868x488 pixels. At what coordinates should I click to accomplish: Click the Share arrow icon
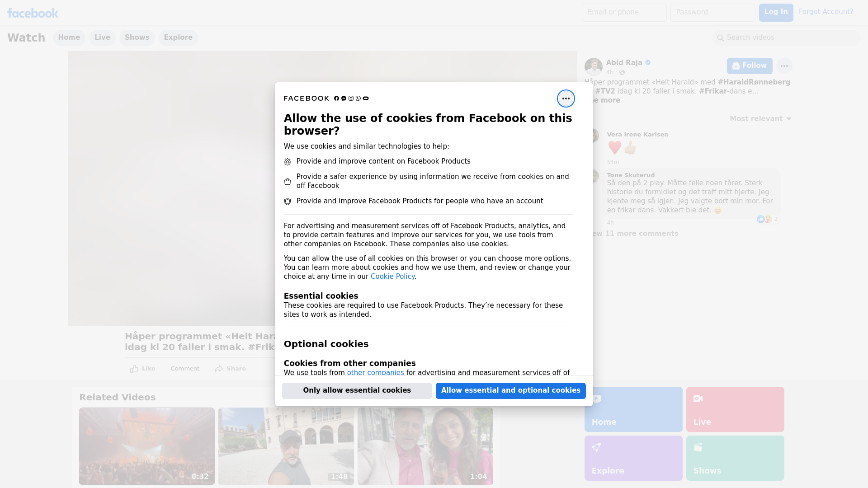219,369
